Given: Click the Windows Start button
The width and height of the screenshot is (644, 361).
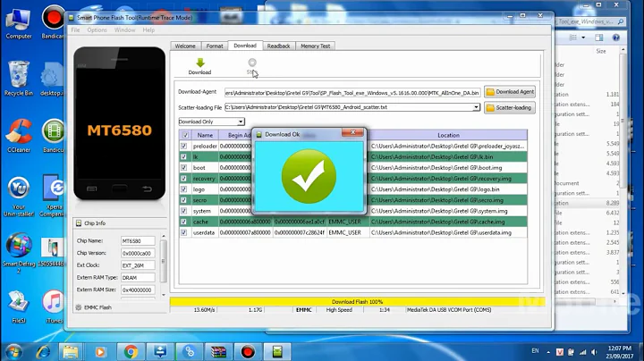Looking at the screenshot, I should [13, 351].
